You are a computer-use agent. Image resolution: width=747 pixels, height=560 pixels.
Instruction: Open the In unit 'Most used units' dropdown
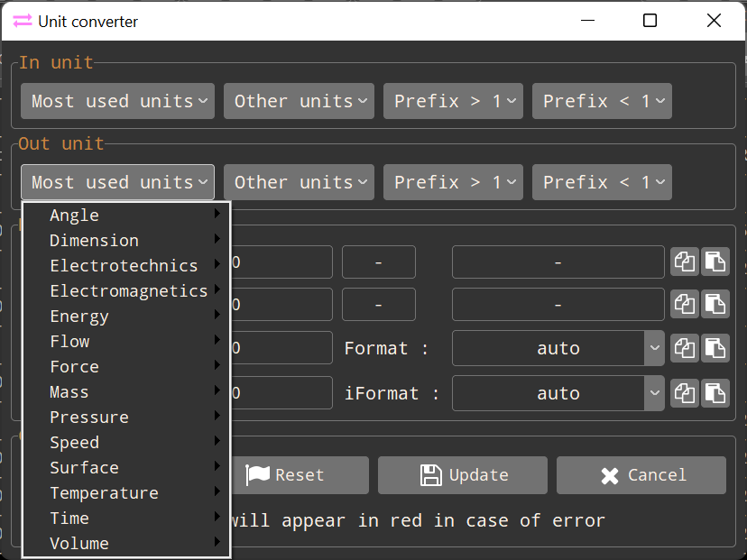point(117,101)
